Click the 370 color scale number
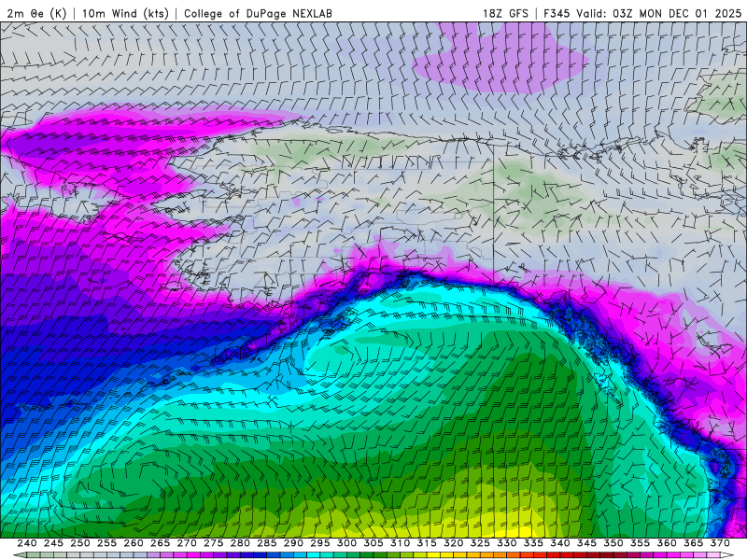 (720, 543)
